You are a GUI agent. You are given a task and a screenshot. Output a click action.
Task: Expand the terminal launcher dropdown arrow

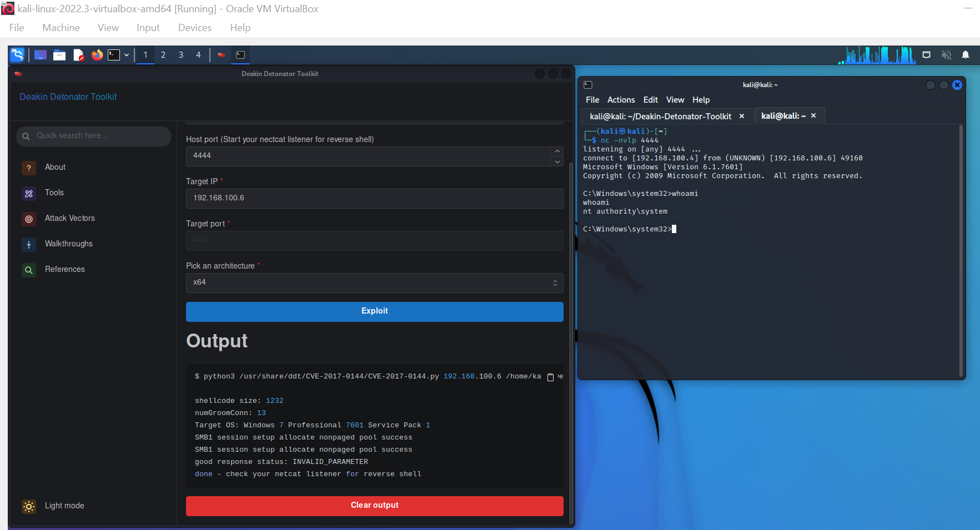point(127,55)
